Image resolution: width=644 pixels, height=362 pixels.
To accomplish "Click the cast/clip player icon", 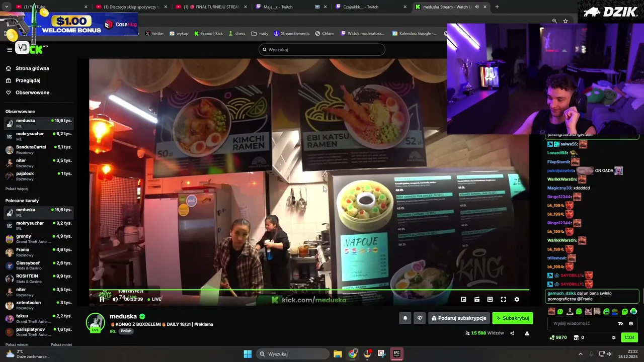I will [x=477, y=299].
